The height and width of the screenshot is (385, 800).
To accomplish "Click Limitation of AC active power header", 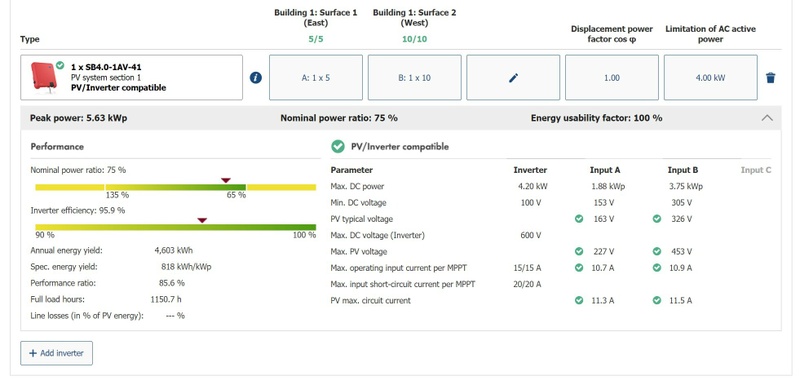I will pyautogui.click(x=710, y=34).
